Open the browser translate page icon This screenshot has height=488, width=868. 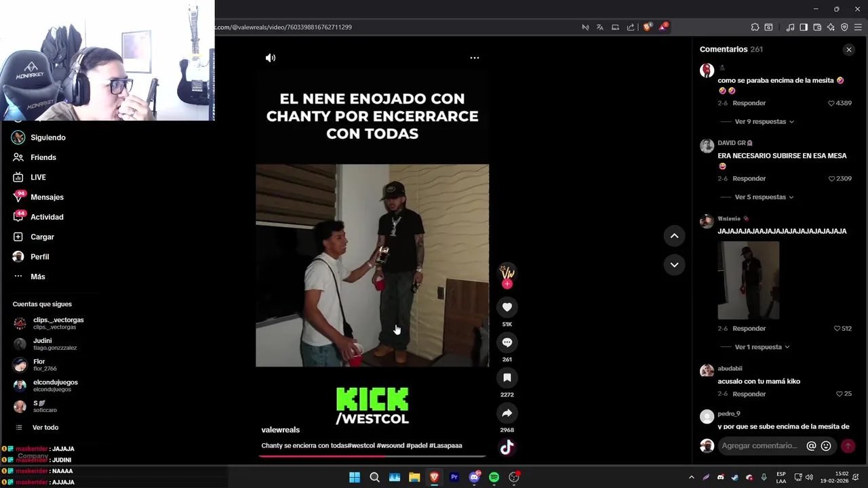pyautogui.click(x=600, y=27)
